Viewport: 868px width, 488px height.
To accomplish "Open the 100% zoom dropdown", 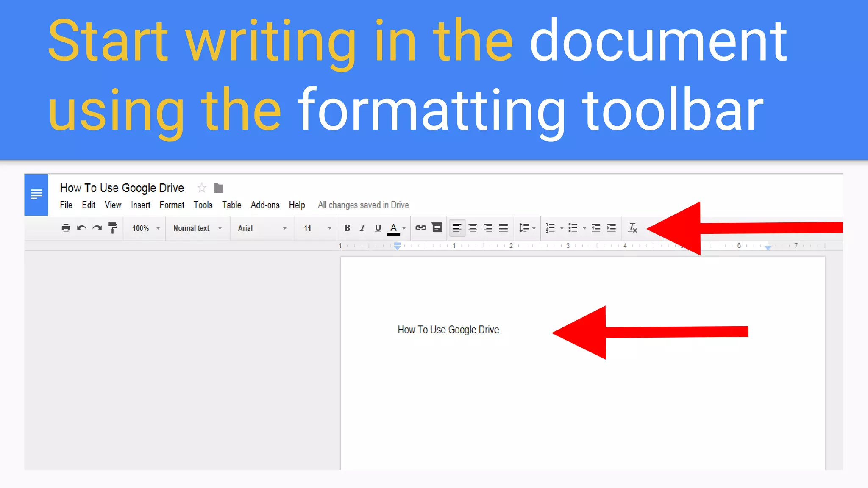I will coord(145,228).
